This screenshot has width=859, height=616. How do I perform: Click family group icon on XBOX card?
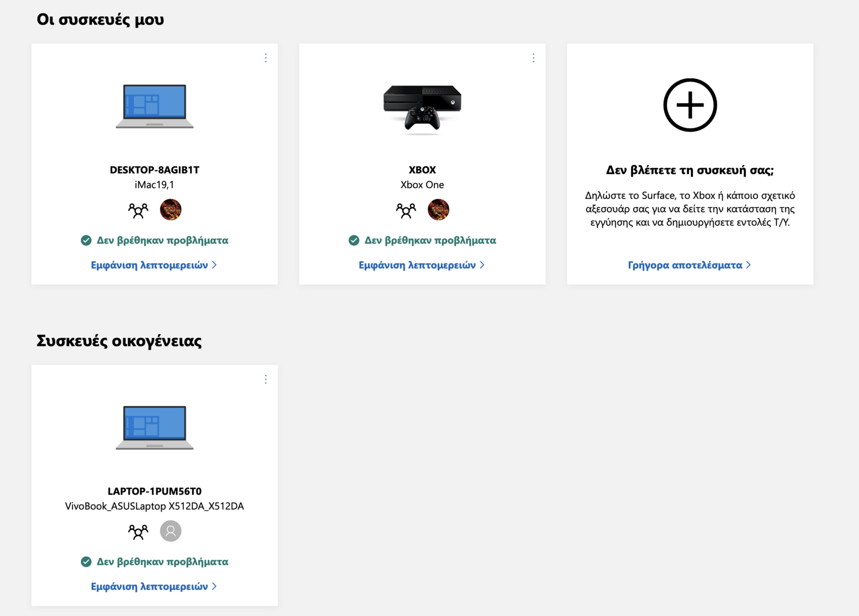[x=406, y=210]
